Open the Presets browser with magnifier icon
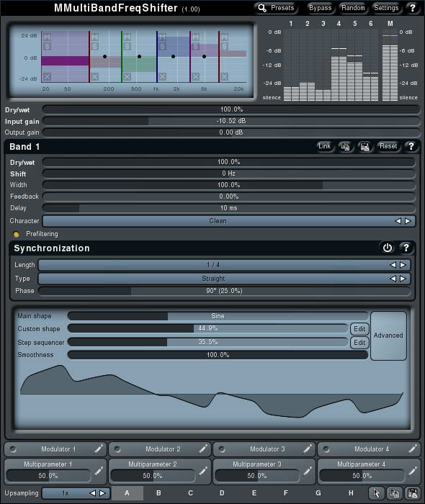 click(276, 8)
